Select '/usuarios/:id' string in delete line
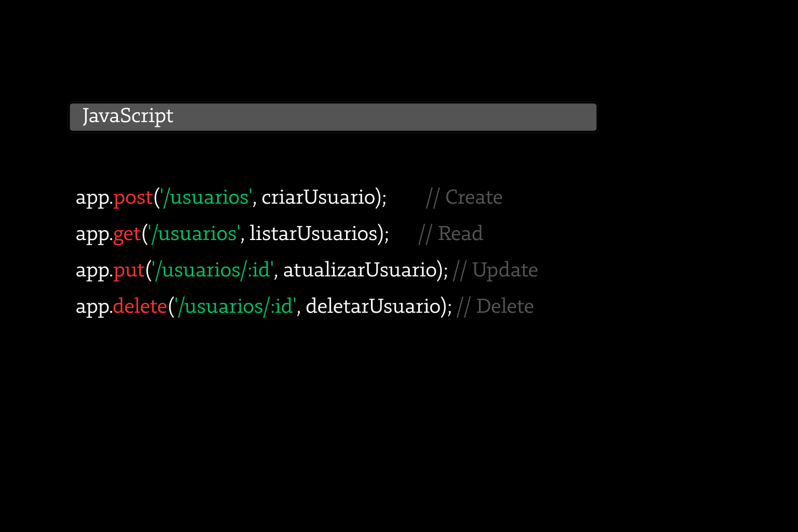 (x=235, y=307)
